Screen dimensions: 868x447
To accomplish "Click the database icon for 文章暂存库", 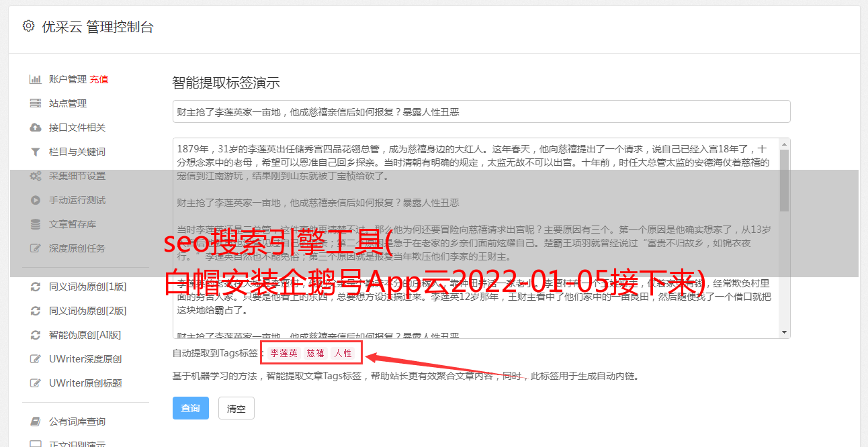I will click(x=36, y=224).
